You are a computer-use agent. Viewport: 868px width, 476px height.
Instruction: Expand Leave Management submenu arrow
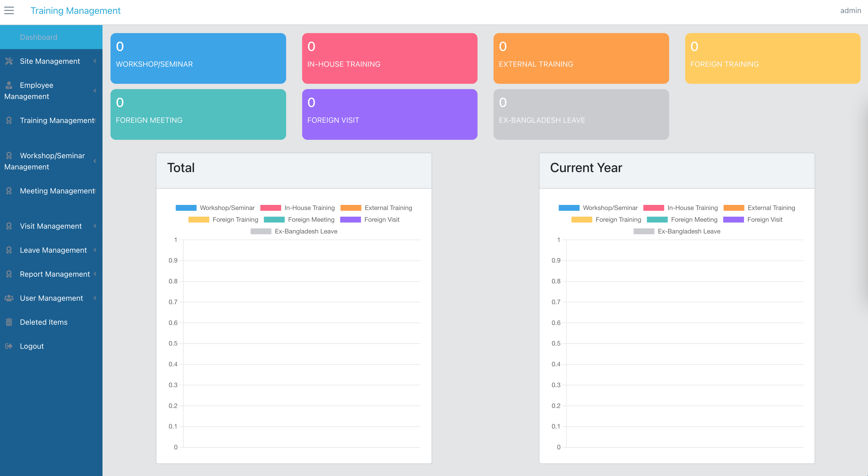tap(95, 250)
